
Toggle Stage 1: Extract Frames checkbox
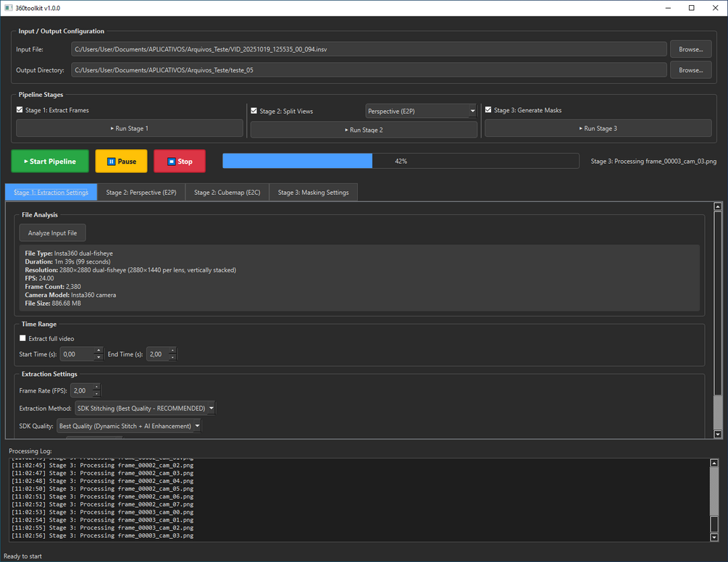(x=20, y=110)
